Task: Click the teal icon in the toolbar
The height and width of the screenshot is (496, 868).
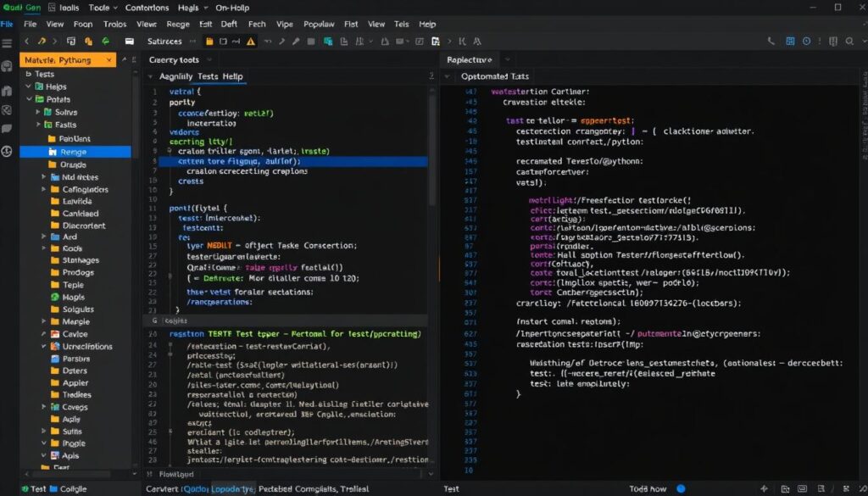Action: (328, 42)
